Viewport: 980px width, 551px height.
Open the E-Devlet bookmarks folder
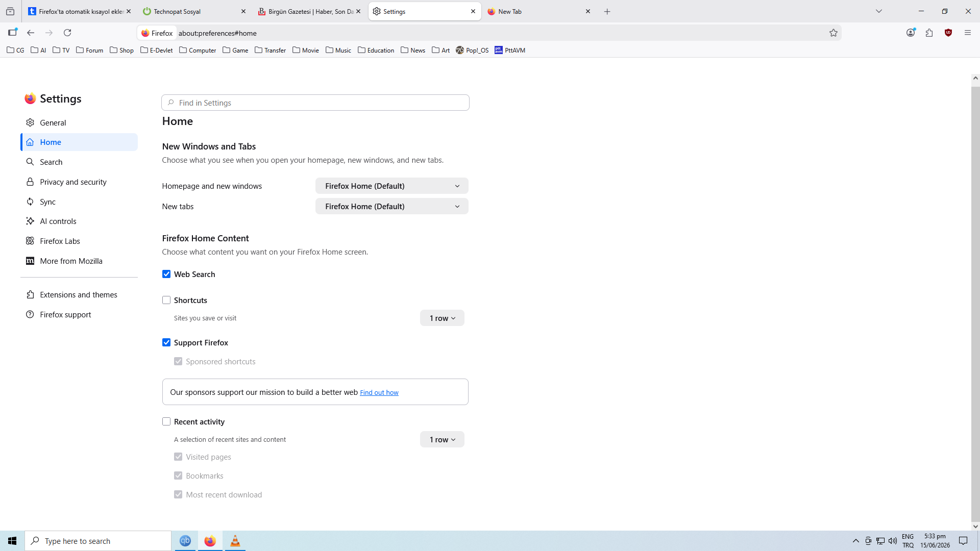click(x=156, y=50)
